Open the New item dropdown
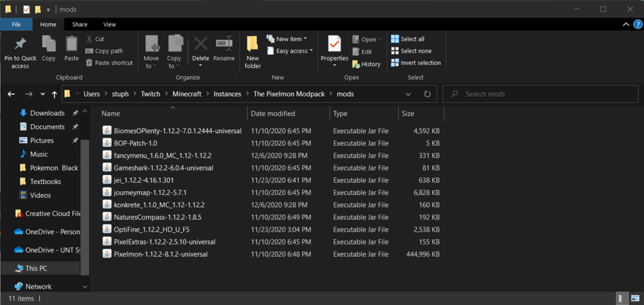Viewport: 644px width, 305px height. (x=287, y=39)
